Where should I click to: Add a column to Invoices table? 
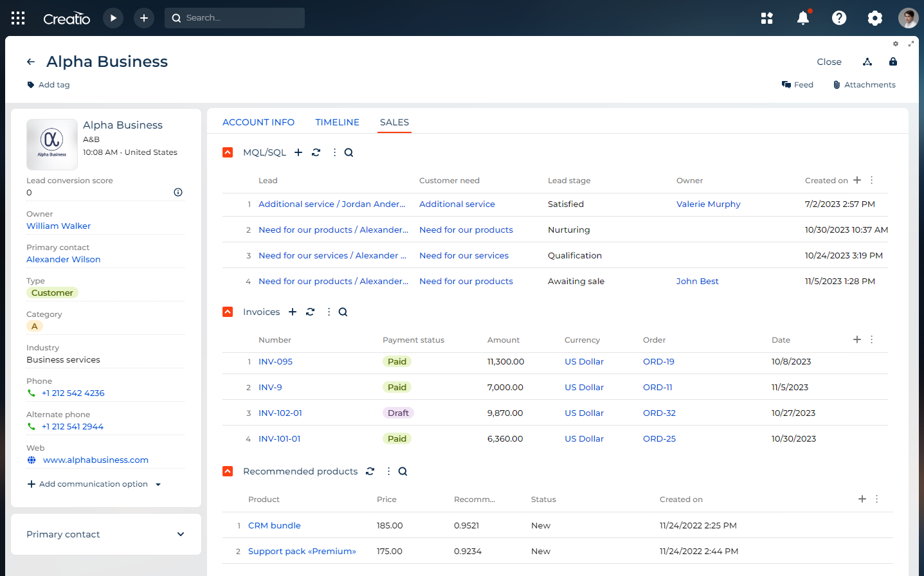(857, 339)
